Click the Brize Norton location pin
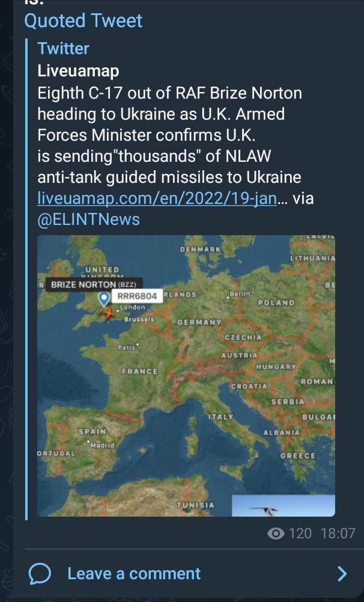Image resolution: width=364 pixels, height=602 pixels. coord(104,298)
